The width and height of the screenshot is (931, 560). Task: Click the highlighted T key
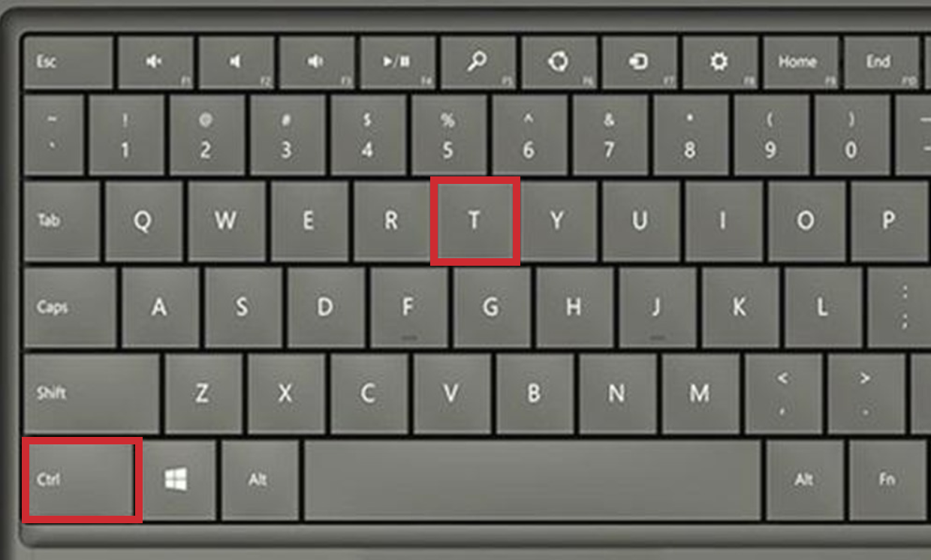click(475, 221)
